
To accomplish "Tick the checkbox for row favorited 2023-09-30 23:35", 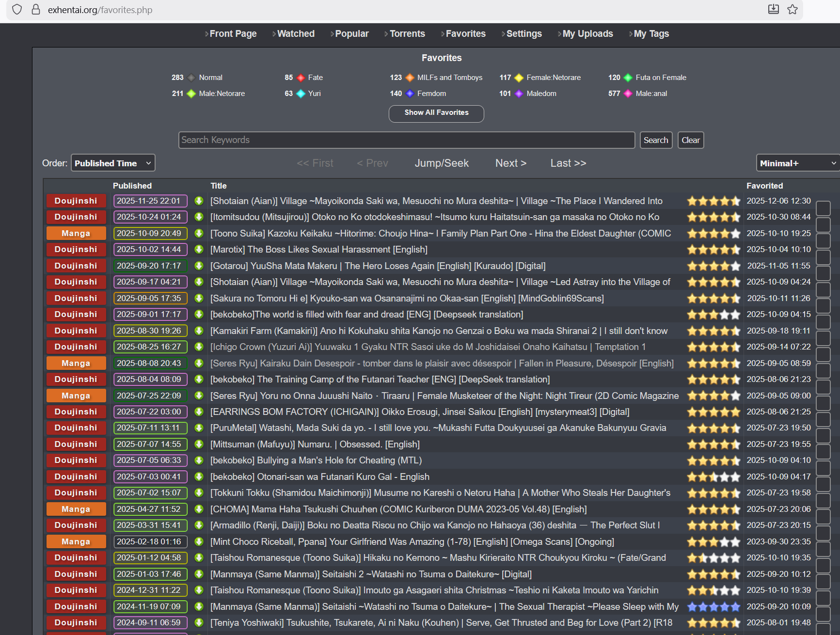I will point(823,549).
